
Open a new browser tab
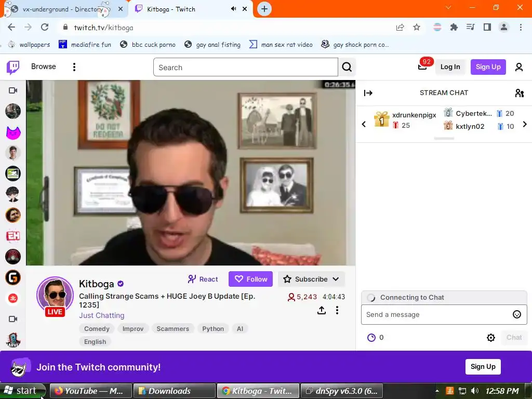click(x=264, y=9)
